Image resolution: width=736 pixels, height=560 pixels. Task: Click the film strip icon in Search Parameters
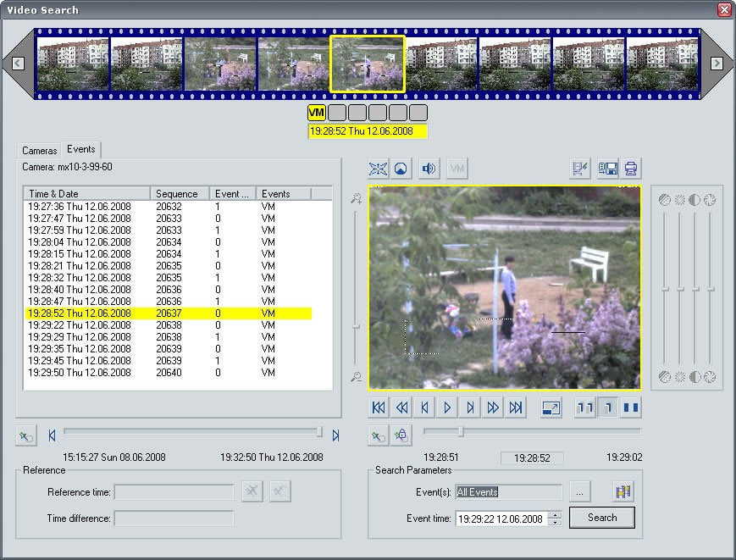coord(623,491)
